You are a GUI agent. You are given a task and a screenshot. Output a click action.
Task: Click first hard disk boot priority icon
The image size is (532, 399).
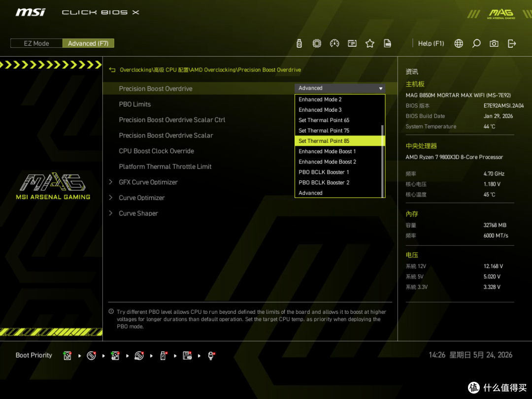click(x=67, y=356)
